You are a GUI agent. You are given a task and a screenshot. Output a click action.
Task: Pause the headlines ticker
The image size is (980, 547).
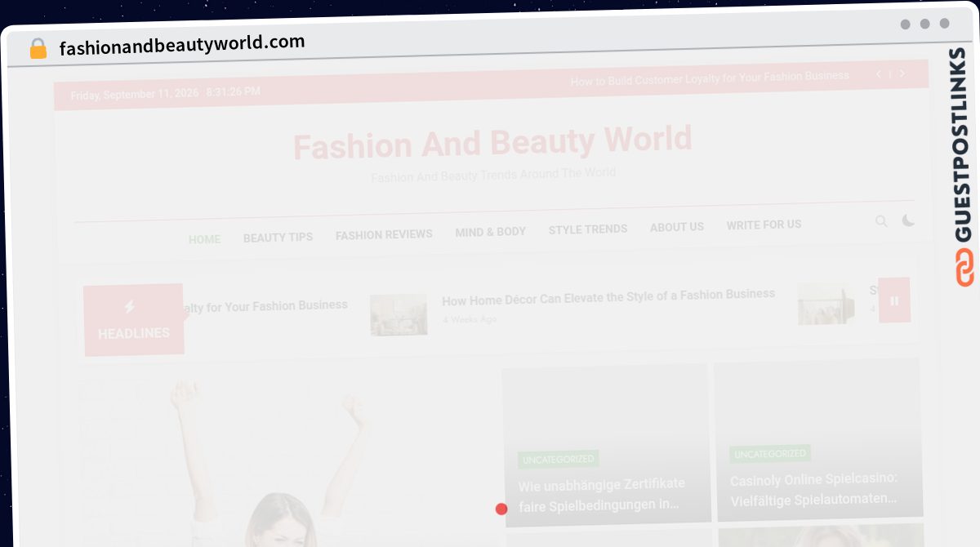894,300
